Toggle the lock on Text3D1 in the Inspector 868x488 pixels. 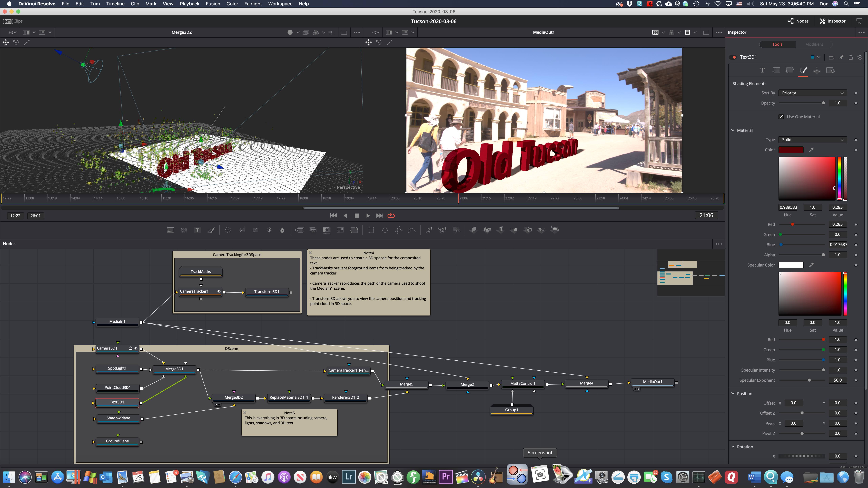pyautogui.click(x=851, y=57)
